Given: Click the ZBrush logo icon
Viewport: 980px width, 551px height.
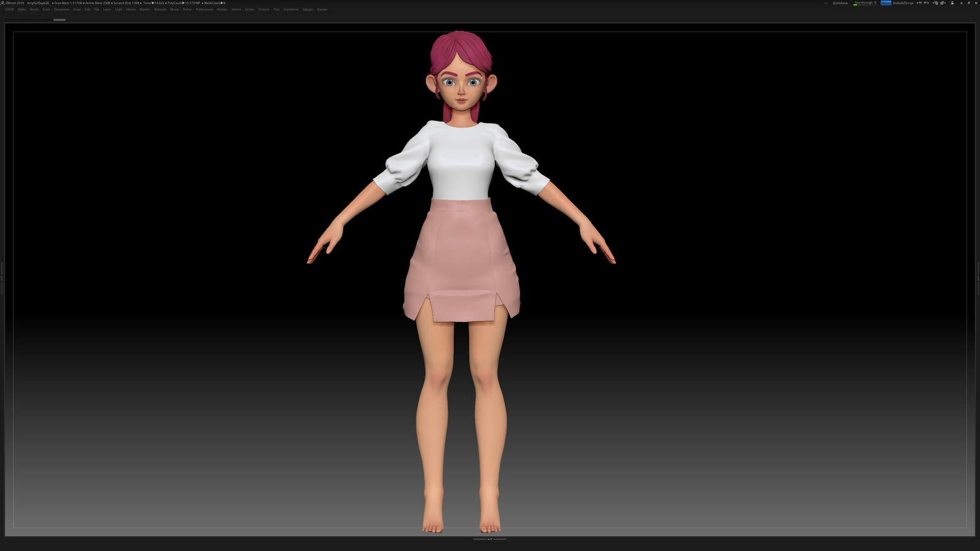Looking at the screenshot, I should [2, 3].
